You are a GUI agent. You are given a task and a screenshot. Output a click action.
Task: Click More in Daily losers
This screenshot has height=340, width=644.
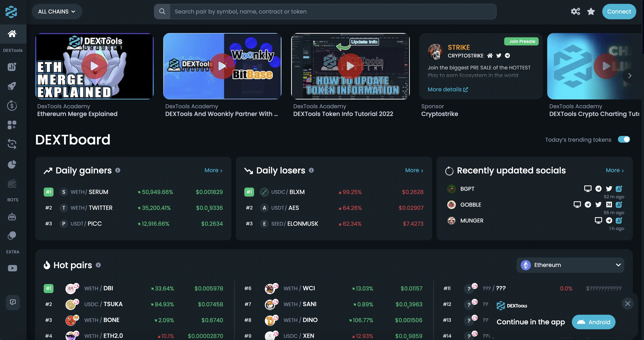click(x=414, y=170)
